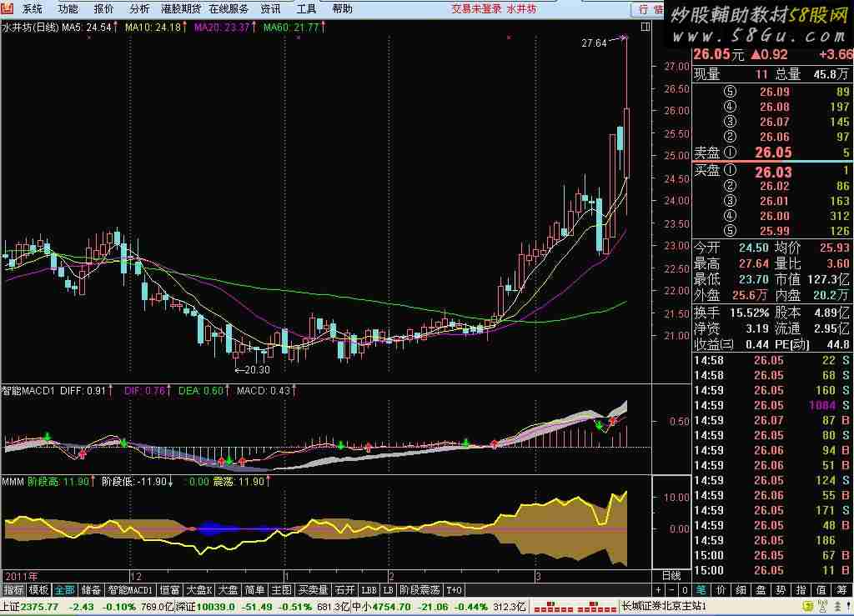Click the stacked-lines status bar icon
The image size is (854, 616).
tap(837, 606)
